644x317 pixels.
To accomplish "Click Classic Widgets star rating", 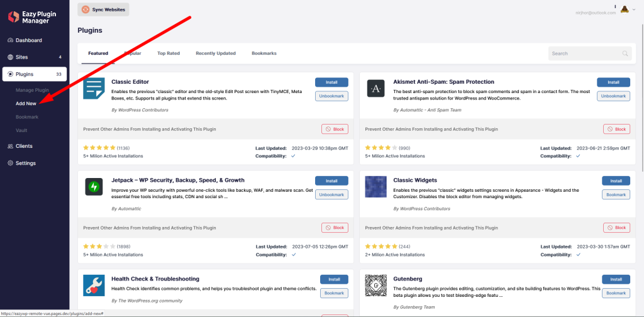I will point(381,247).
